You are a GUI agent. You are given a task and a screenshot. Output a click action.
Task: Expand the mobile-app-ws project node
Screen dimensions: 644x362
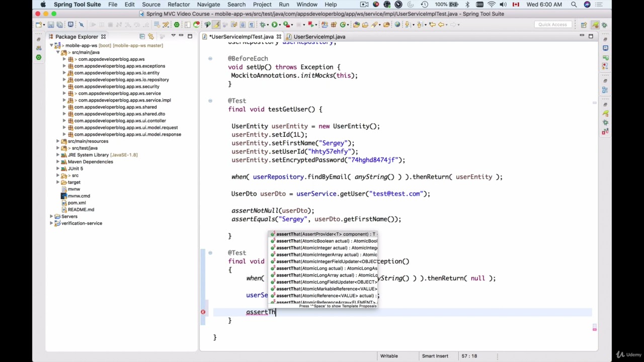coord(51,45)
